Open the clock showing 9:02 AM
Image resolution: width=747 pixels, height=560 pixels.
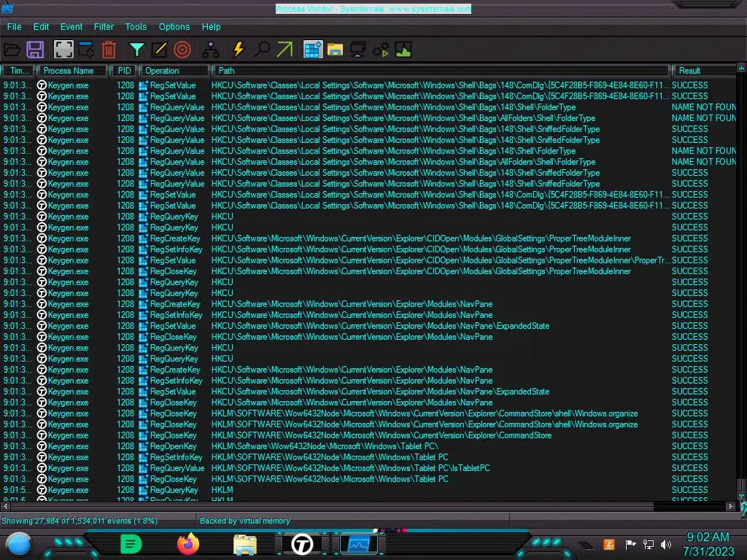[x=708, y=537]
